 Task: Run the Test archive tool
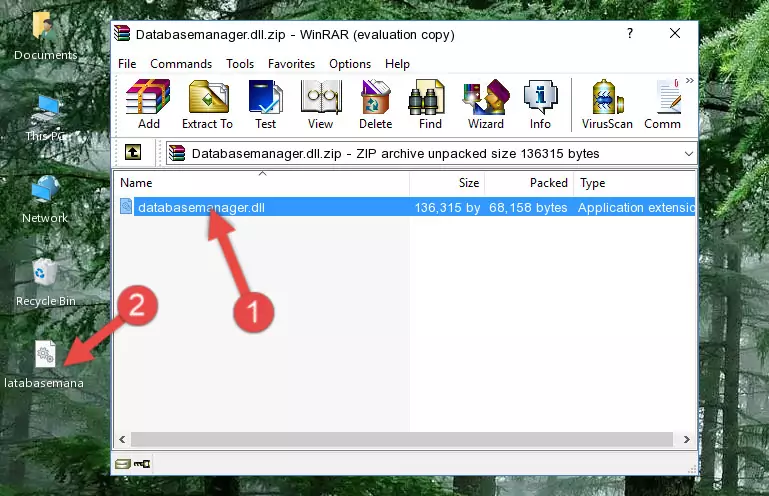click(265, 104)
